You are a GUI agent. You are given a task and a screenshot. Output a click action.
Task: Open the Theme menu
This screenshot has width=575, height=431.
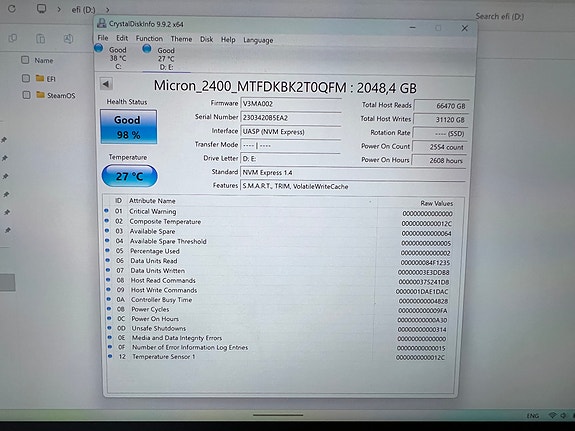pyautogui.click(x=181, y=39)
